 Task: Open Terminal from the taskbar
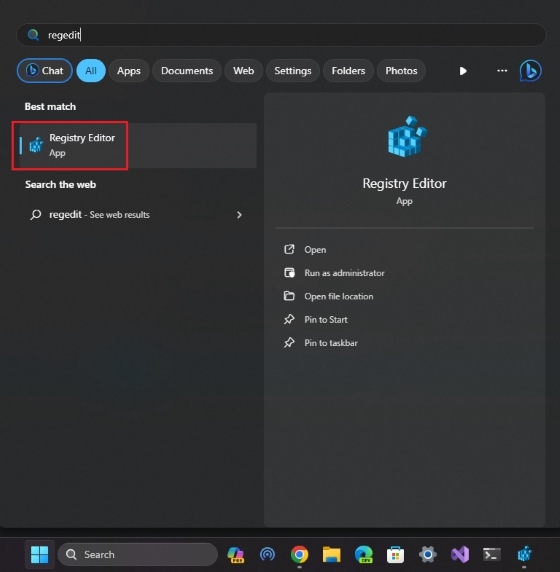tap(492, 555)
